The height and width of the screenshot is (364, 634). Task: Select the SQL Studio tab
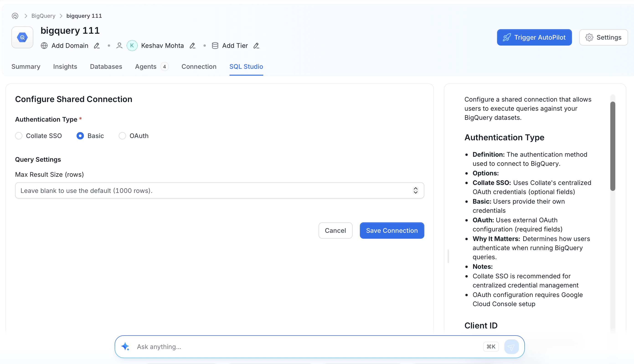[246, 67]
